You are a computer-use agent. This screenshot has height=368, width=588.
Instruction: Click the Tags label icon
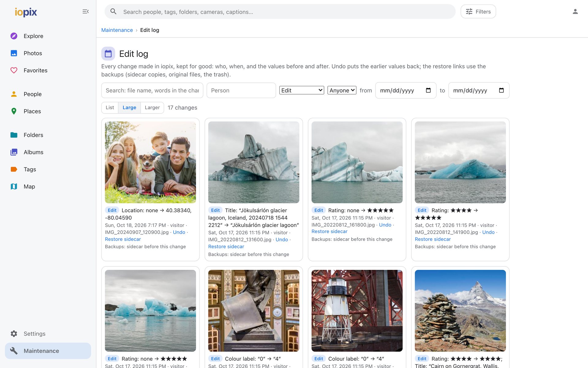(x=14, y=169)
